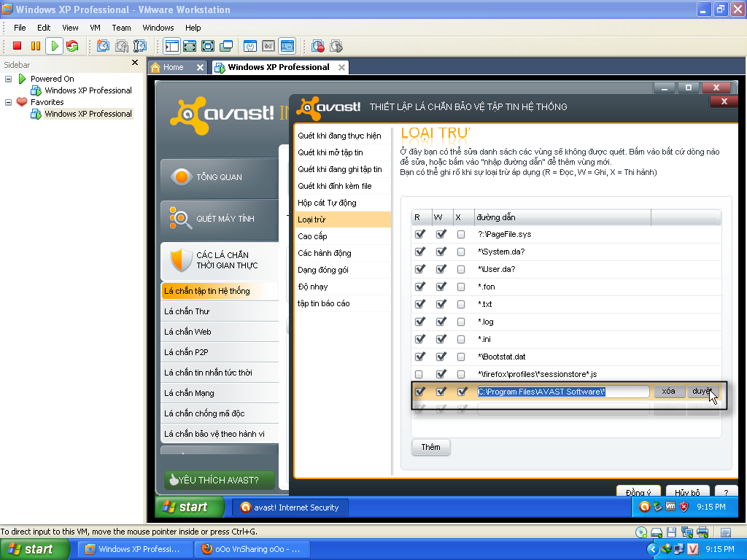Click the Quick Switch toolbar icon

point(190,46)
